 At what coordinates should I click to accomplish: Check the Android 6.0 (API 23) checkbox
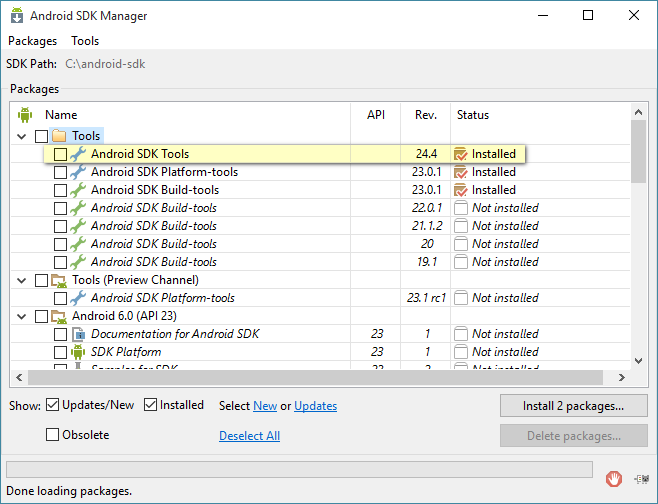click(x=42, y=316)
